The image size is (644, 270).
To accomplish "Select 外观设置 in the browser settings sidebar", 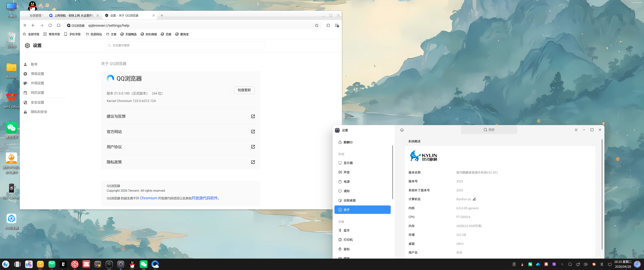I will tap(37, 83).
